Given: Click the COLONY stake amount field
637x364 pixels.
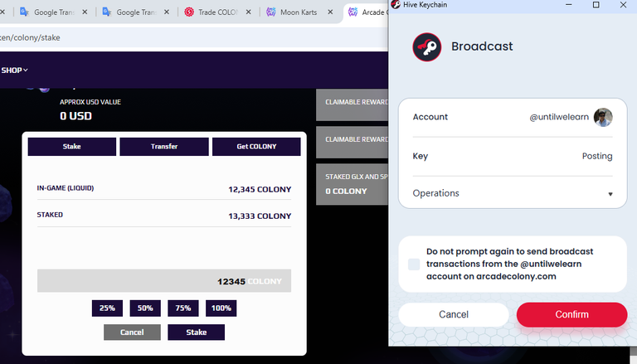Looking at the screenshot, I should pyautogui.click(x=164, y=281).
